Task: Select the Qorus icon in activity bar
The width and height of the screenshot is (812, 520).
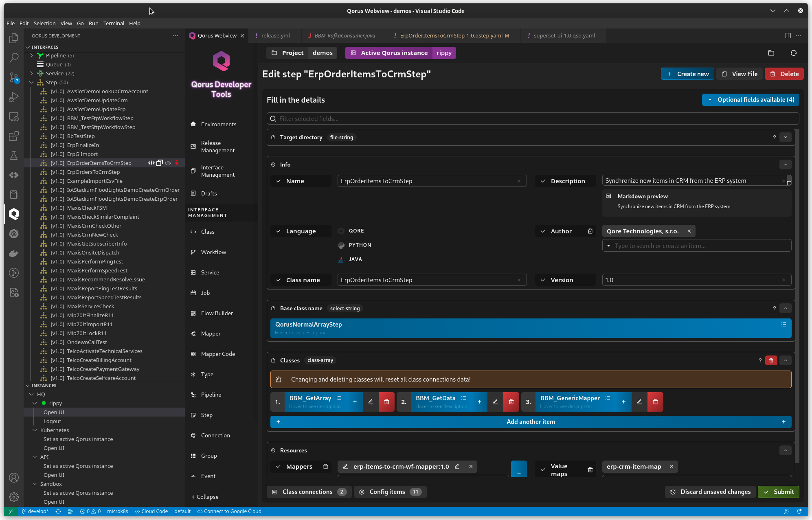Action: tap(14, 214)
